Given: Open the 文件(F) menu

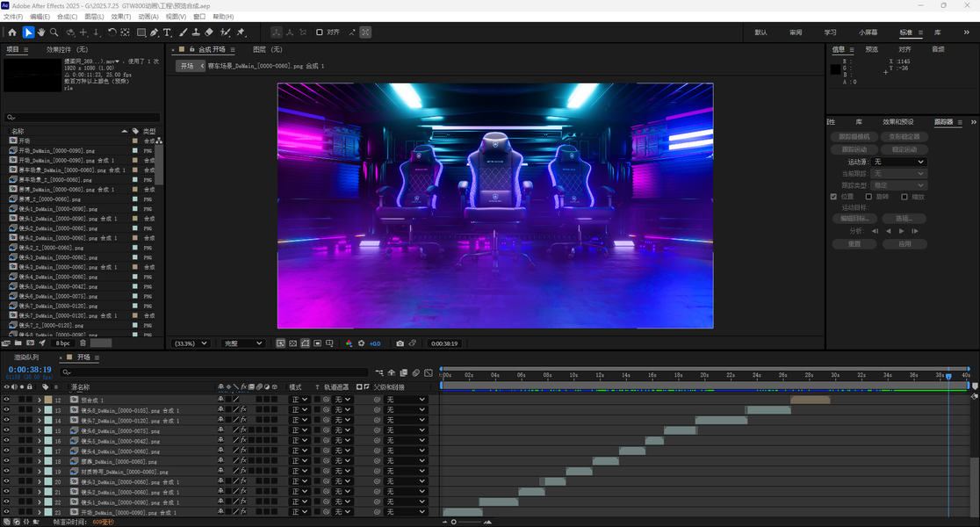Looking at the screenshot, I should pyautogui.click(x=13, y=17).
